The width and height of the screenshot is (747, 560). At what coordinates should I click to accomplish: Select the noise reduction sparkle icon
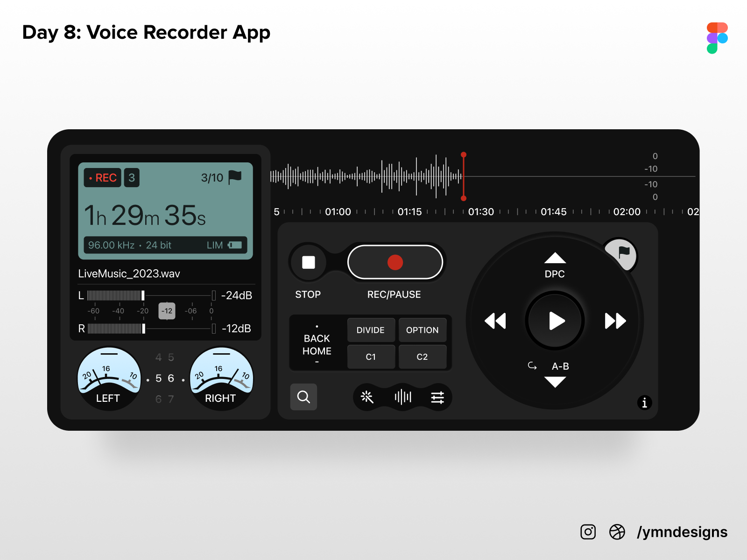pyautogui.click(x=367, y=397)
